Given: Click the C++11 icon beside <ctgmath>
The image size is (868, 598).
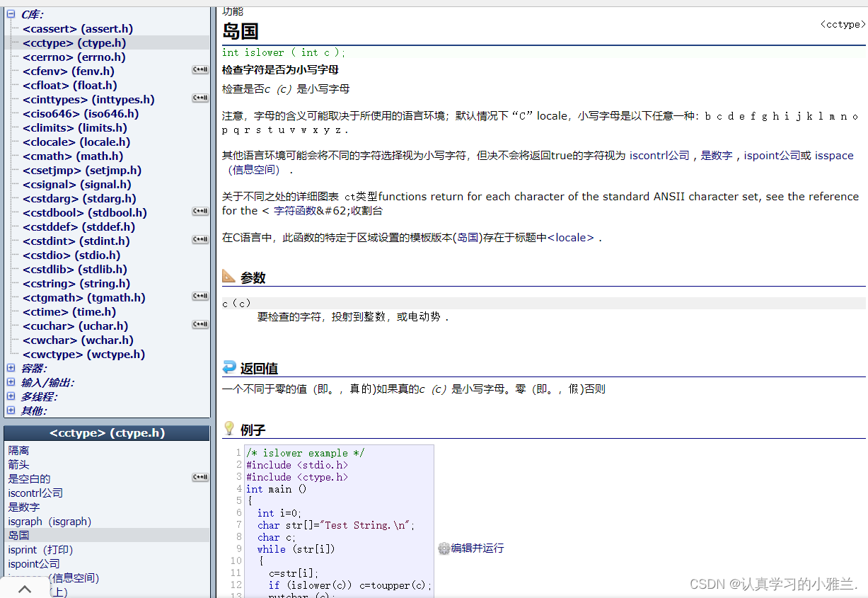Looking at the screenshot, I should coord(200,297).
